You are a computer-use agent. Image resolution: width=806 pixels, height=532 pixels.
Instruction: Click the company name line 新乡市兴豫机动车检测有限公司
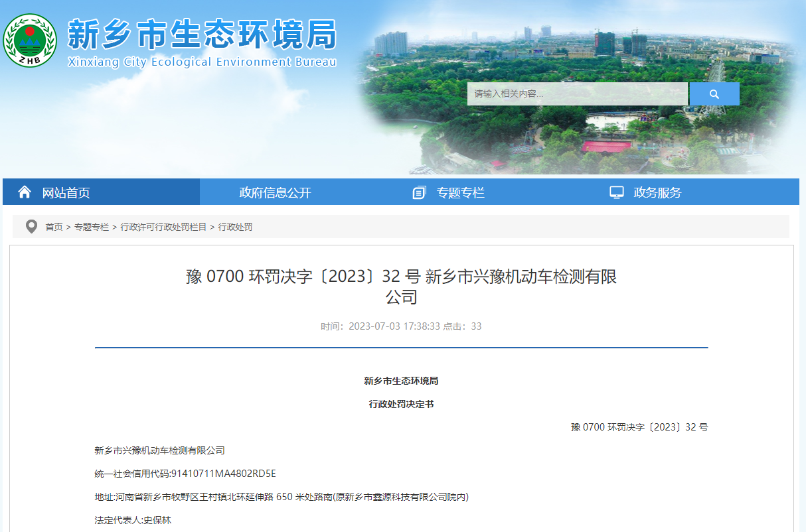pos(160,450)
